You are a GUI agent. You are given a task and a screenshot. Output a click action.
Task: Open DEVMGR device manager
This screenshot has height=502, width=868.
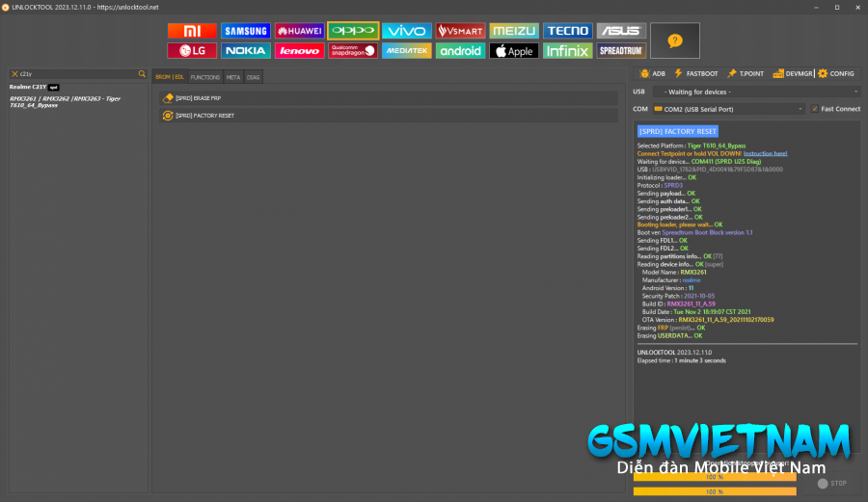click(x=793, y=73)
